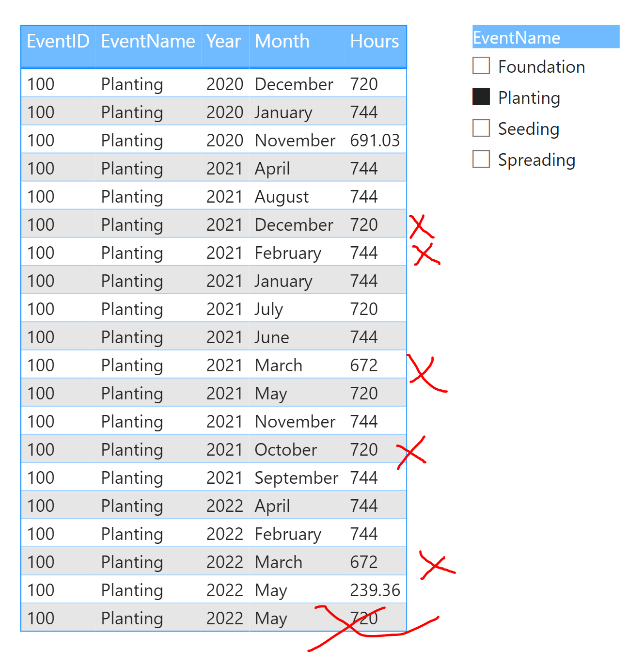644x666 pixels.
Task: Check the Seeding checkbox
Action: (x=481, y=128)
